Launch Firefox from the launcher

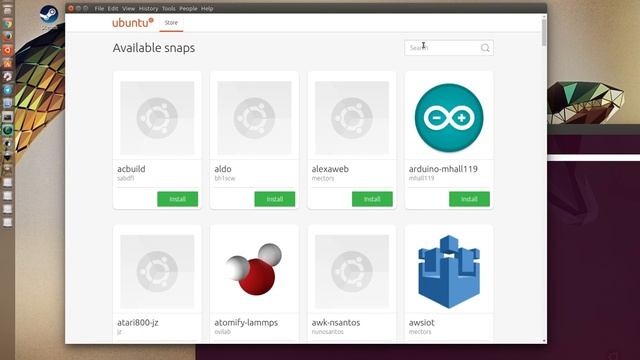tap(7, 37)
